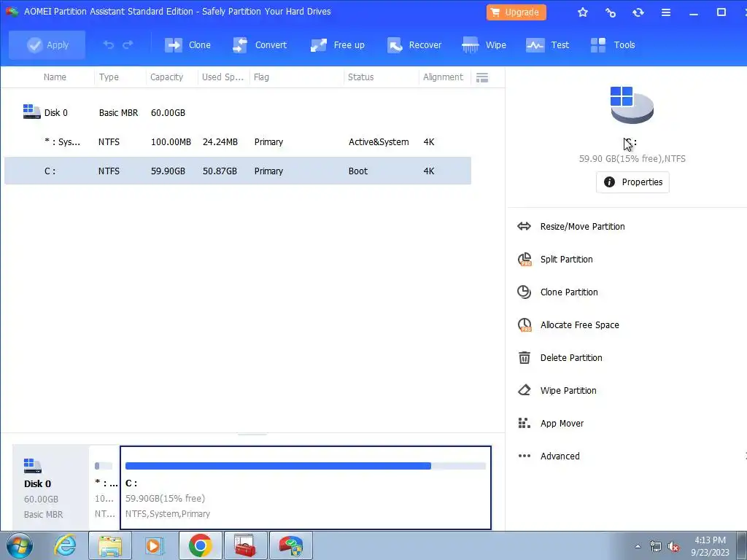
Task: Switch to AOMEI Partition Assistant taskbar icon
Action: click(291, 545)
